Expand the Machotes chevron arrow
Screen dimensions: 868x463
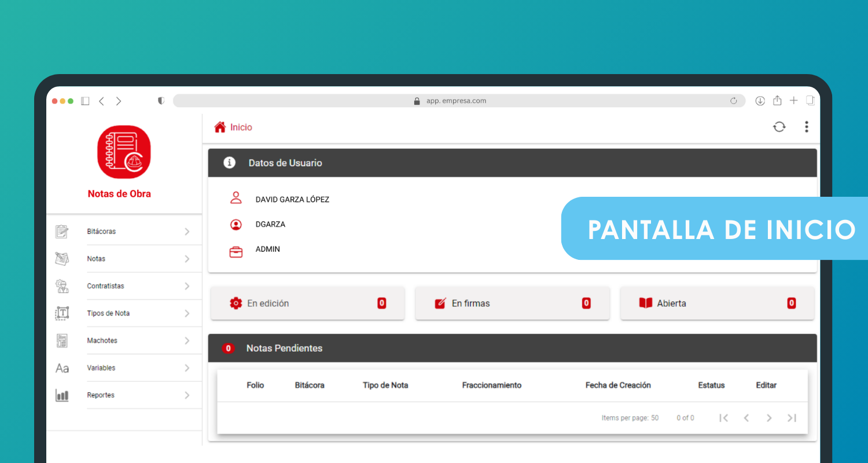point(187,340)
